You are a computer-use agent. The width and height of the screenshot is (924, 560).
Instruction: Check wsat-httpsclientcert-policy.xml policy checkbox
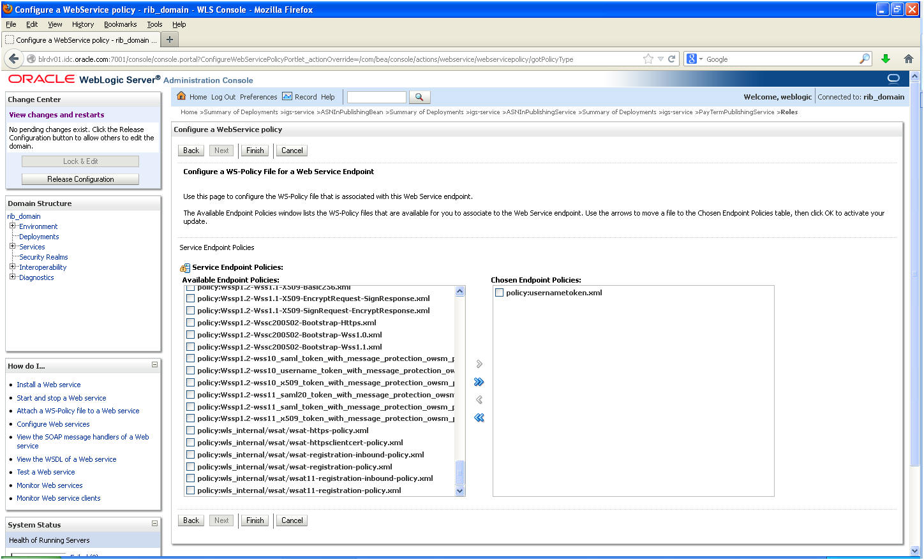point(190,443)
